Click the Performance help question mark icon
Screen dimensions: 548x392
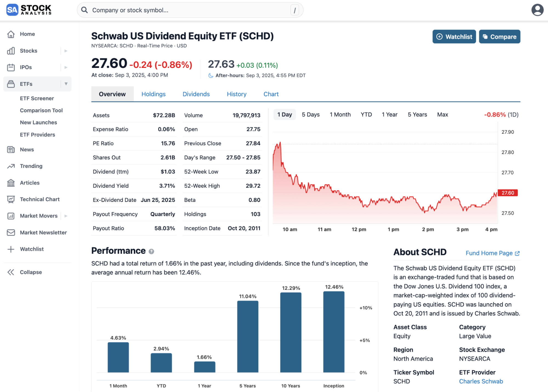pos(151,251)
